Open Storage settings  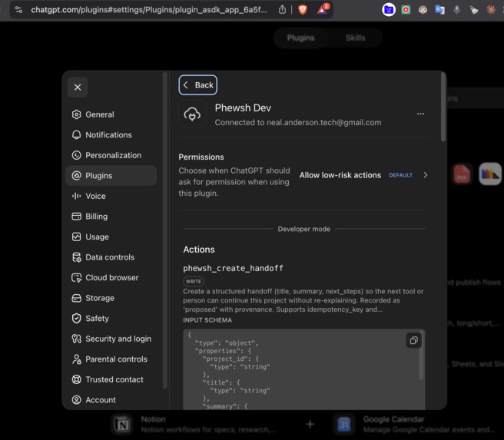[111, 298]
